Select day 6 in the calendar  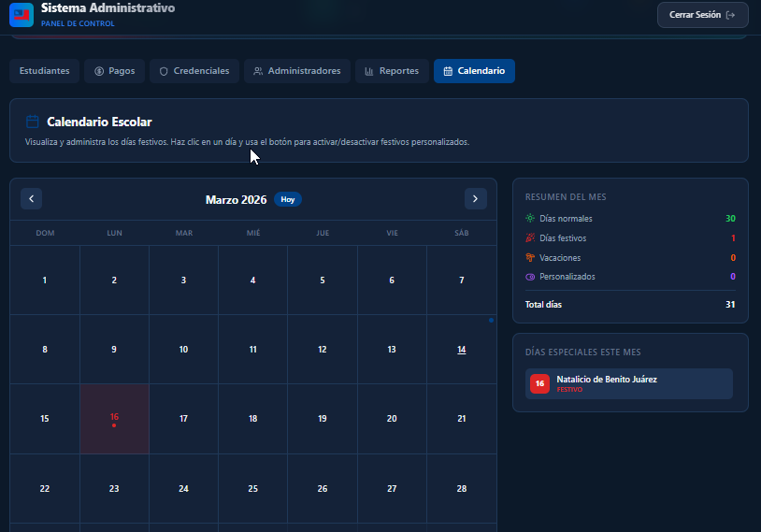click(392, 280)
